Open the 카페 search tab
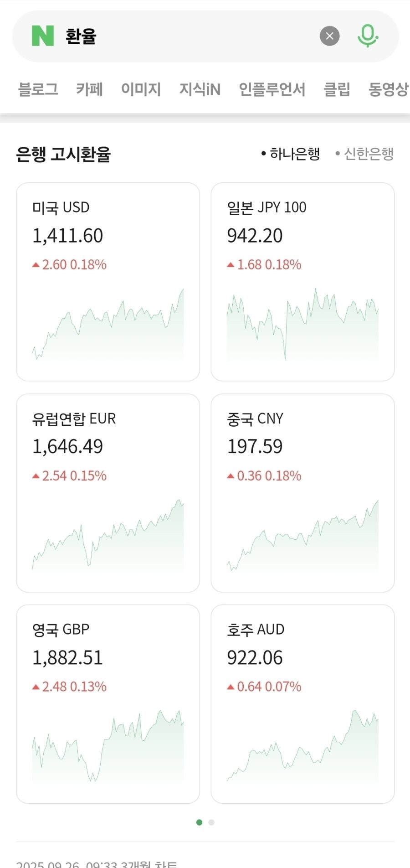Image resolution: width=410 pixels, height=868 pixels. [89, 89]
